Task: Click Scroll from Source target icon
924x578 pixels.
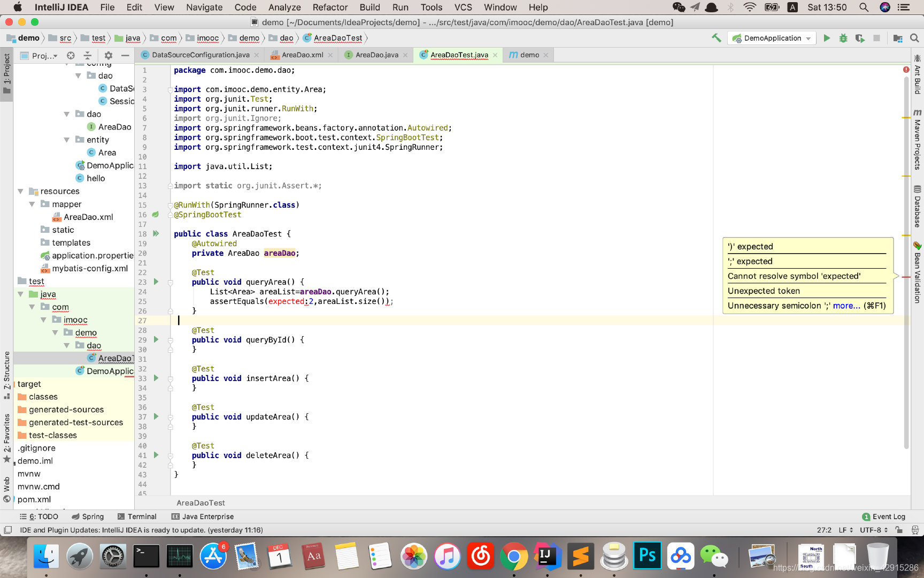Action: coord(71,55)
